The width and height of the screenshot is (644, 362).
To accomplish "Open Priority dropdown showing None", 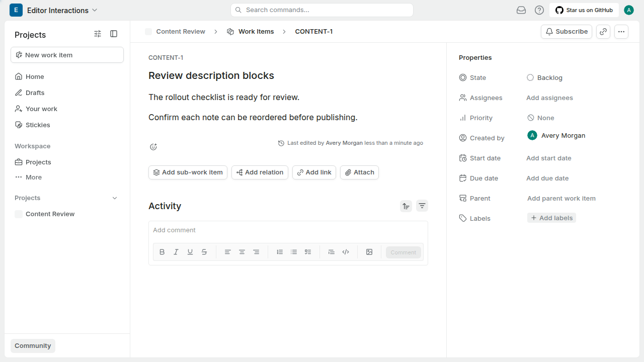I will click(x=541, y=118).
